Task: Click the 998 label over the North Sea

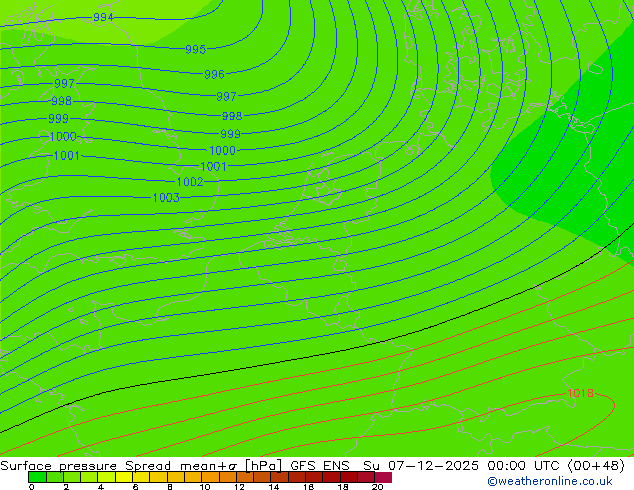Action: click(232, 116)
